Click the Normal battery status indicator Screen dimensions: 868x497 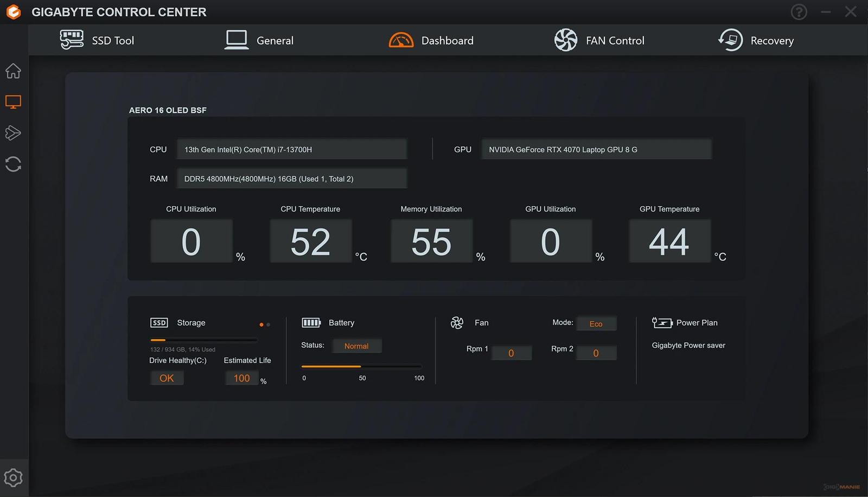tap(356, 346)
